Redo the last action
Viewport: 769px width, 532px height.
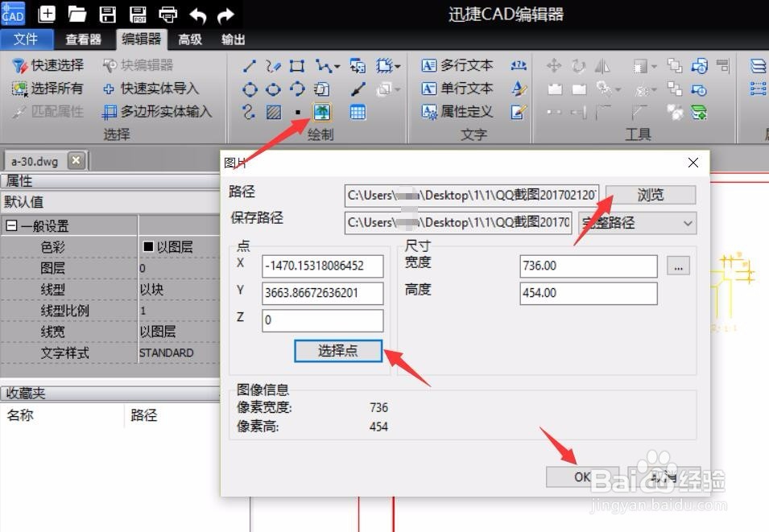(x=226, y=14)
